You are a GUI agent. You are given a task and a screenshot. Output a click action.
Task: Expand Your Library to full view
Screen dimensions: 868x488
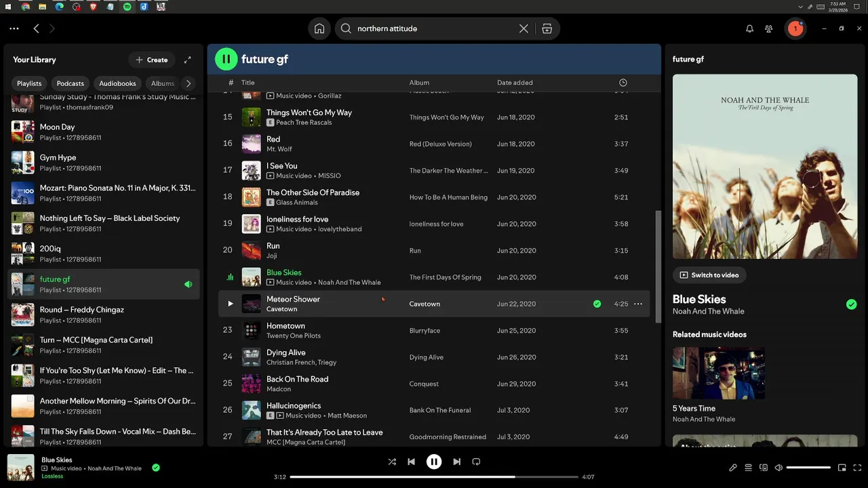(188, 60)
